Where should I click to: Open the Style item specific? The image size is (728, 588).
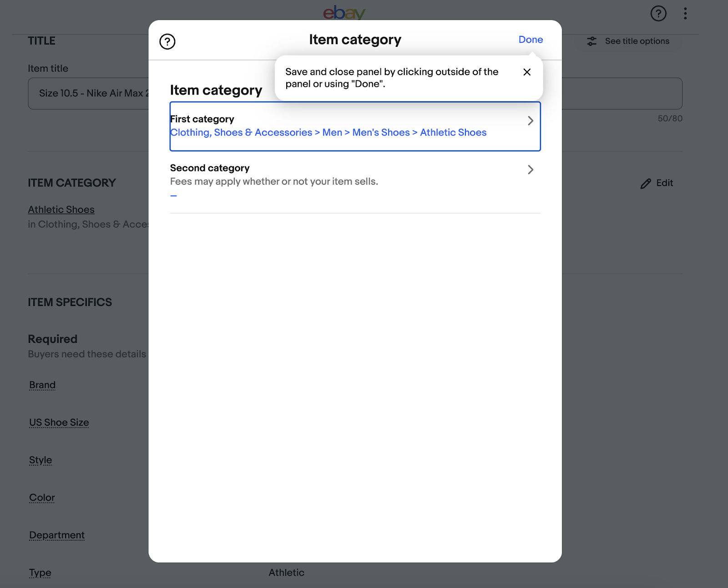pos(40,460)
